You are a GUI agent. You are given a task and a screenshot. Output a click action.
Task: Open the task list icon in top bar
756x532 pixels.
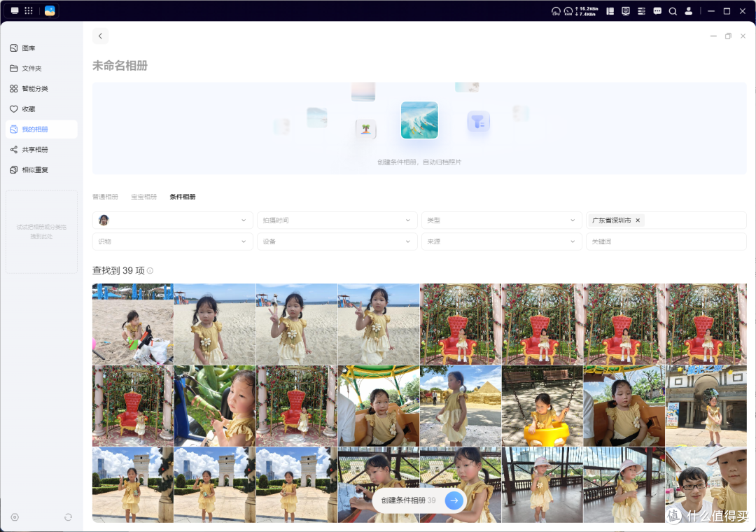pyautogui.click(x=641, y=11)
